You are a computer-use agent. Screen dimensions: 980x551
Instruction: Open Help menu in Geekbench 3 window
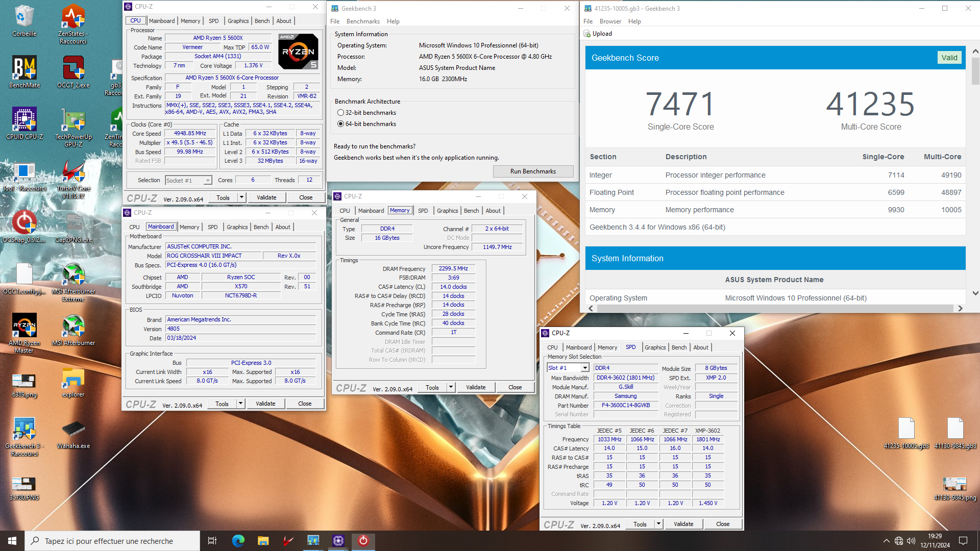(x=393, y=21)
